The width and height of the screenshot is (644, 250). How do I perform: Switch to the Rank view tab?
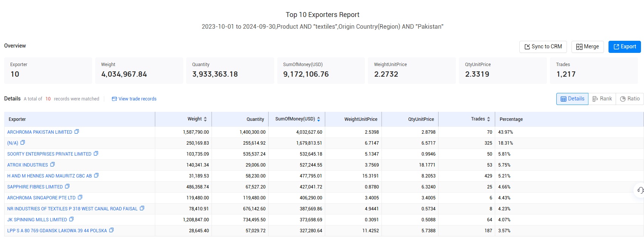point(602,99)
